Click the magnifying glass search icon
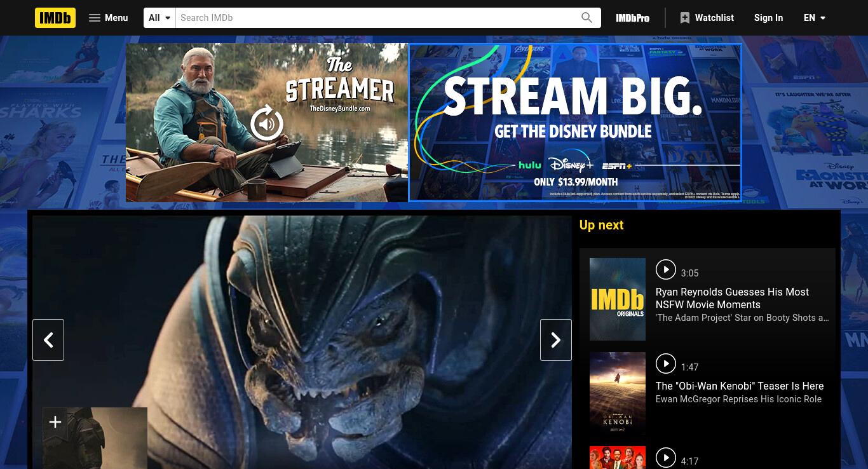The width and height of the screenshot is (868, 469). [x=587, y=18]
